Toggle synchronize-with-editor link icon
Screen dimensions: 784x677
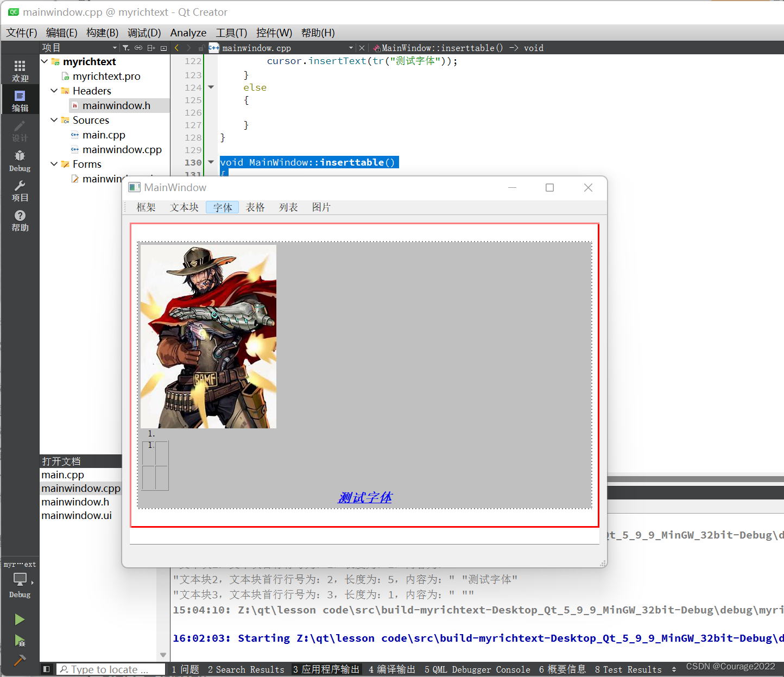(138, 47)
